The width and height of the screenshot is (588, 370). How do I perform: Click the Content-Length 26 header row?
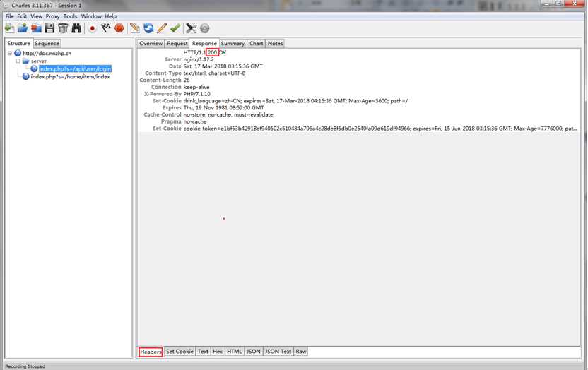pos(358,80)
